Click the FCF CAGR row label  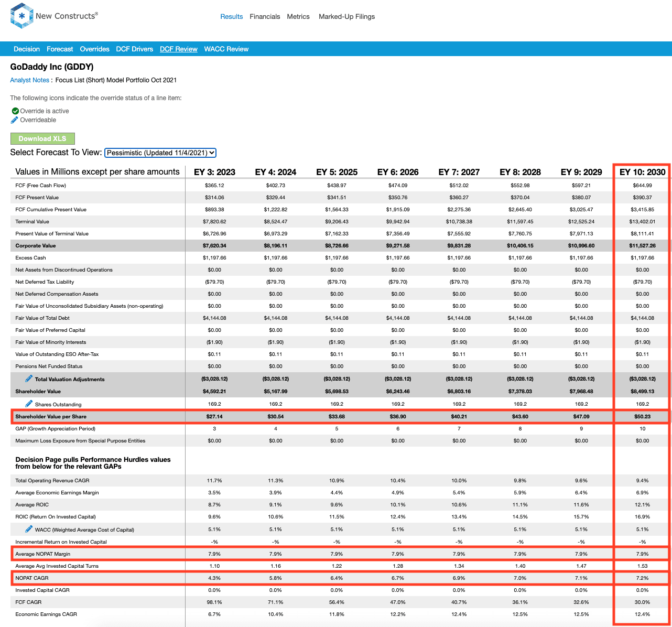[28, 602]
